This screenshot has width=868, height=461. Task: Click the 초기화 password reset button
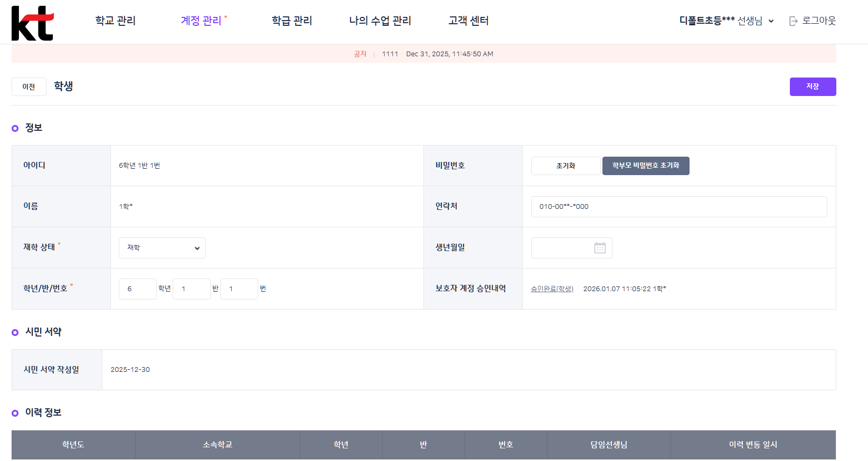(x=565, y=166)
